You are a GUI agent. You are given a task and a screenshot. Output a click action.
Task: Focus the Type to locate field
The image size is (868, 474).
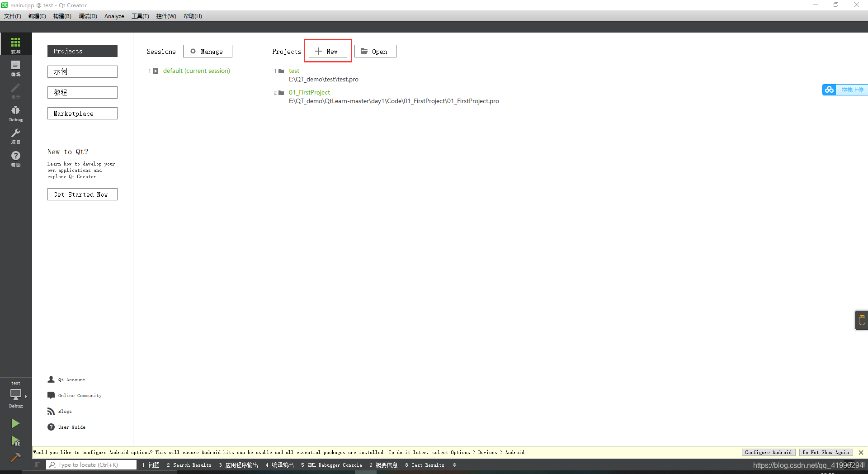tap(91, 465)
